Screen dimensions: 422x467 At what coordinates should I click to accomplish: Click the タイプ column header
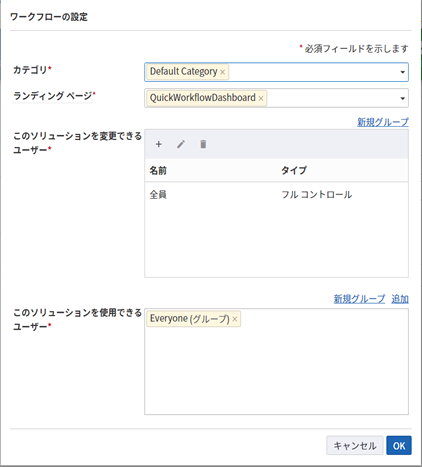pos(294,170)
